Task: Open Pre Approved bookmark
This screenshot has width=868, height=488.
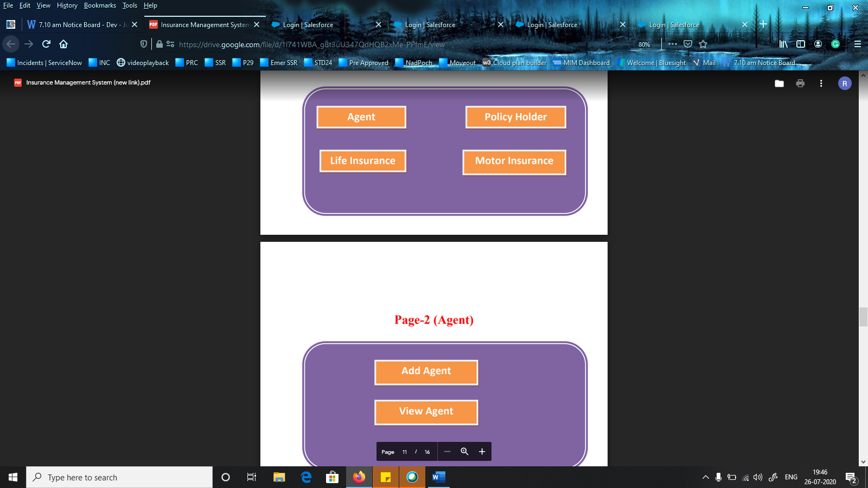Action: click(363, 63)
